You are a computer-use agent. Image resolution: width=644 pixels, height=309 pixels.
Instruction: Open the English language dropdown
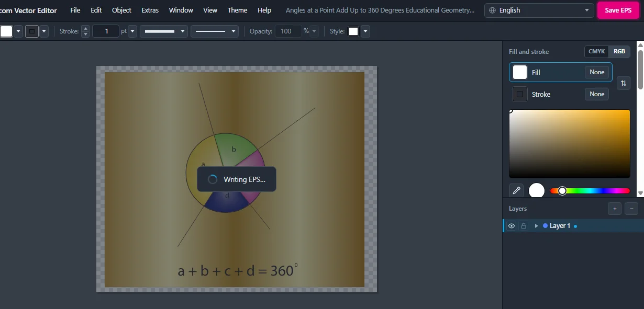click(x=539, y=10)
